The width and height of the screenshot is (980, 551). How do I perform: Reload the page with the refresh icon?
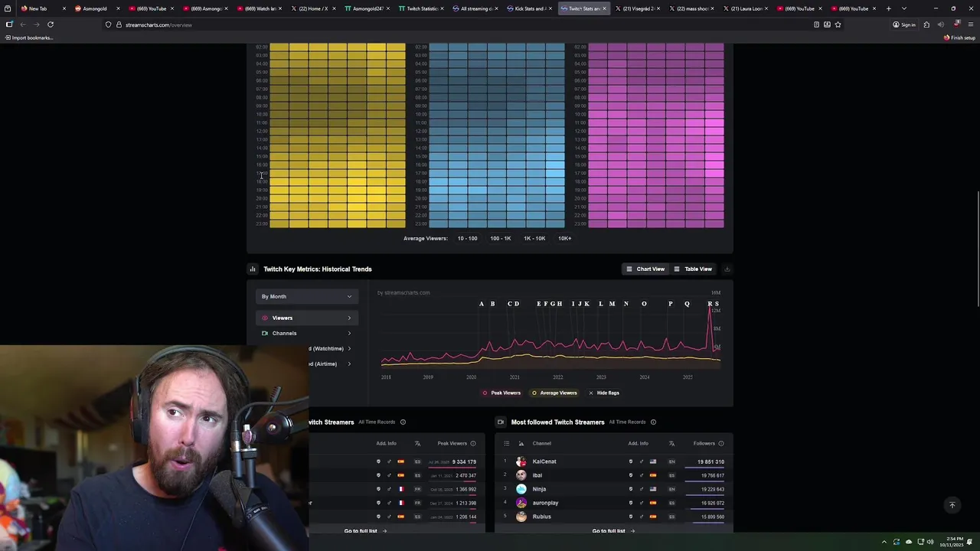[51, 24]
